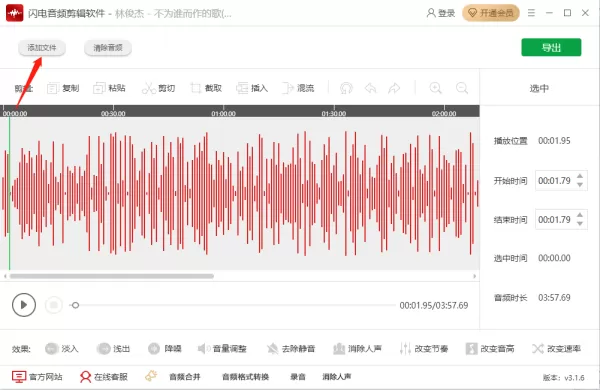
Task: Select the 复制 copy tool
Action: tap(63, 88)
